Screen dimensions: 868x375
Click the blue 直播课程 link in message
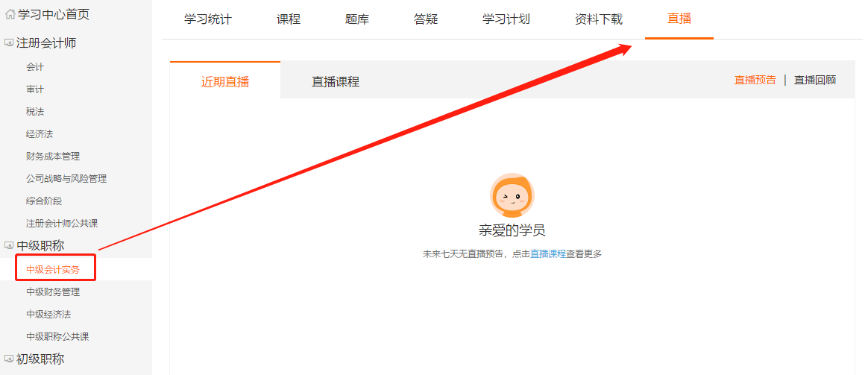pos(548,254)
